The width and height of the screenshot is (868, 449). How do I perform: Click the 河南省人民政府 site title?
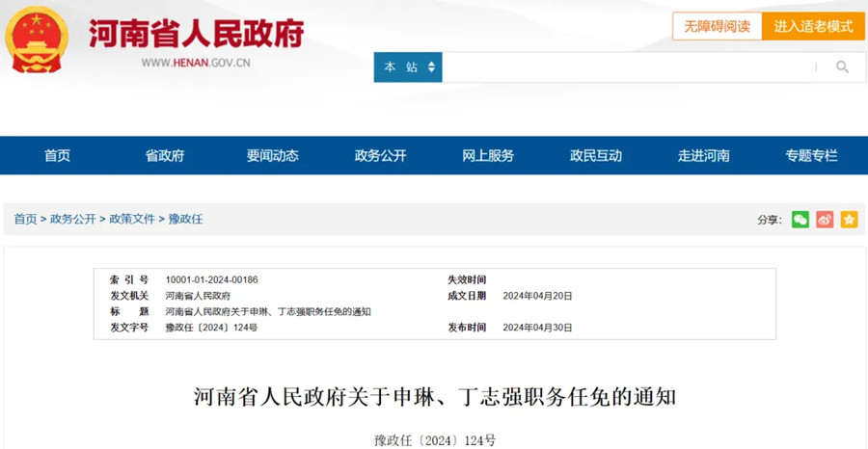click(197, 33)
